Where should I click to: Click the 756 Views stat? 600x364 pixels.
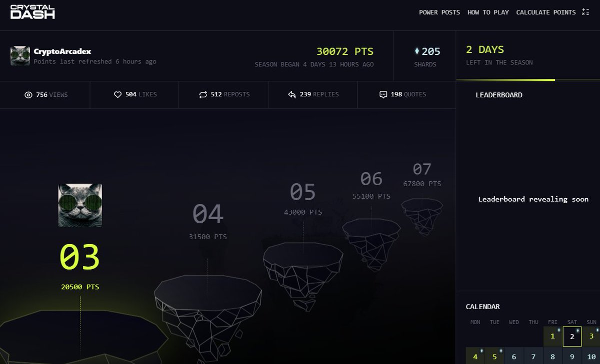point(46,94)
